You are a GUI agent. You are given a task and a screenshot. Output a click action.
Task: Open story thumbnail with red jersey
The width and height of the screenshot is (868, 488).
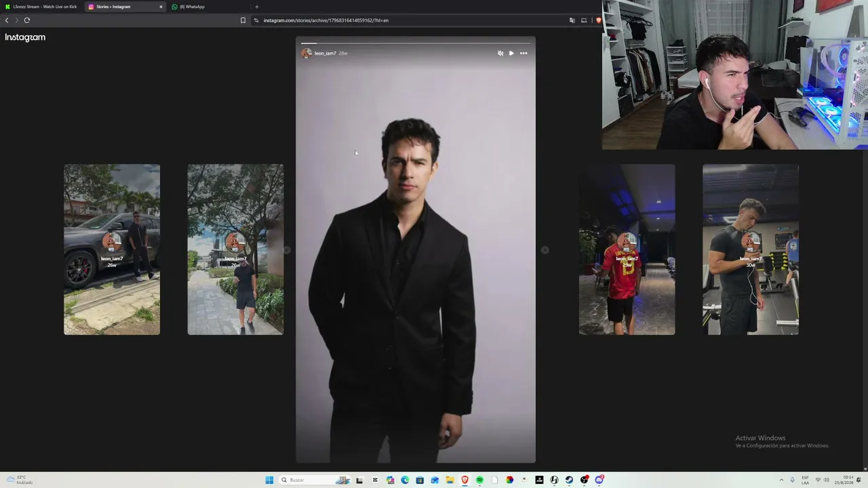[x=627, y=249]
